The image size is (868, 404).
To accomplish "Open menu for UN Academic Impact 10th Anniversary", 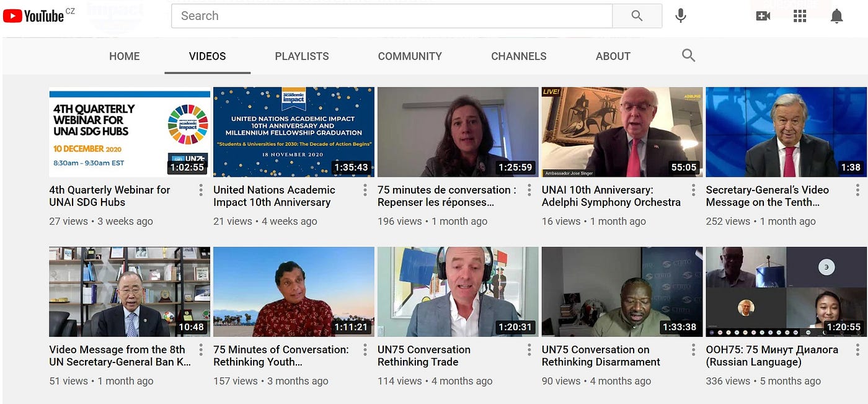I will point(365,190).
